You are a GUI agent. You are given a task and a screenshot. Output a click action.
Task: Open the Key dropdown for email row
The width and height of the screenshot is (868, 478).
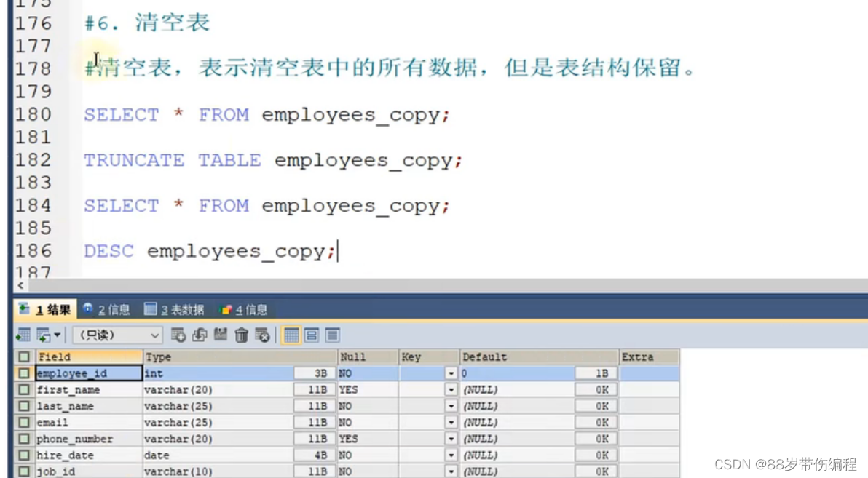[451, 422]
